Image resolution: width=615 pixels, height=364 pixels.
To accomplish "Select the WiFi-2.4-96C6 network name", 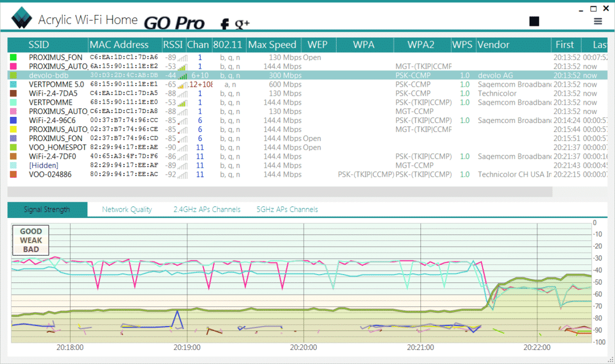I will 52,120.
